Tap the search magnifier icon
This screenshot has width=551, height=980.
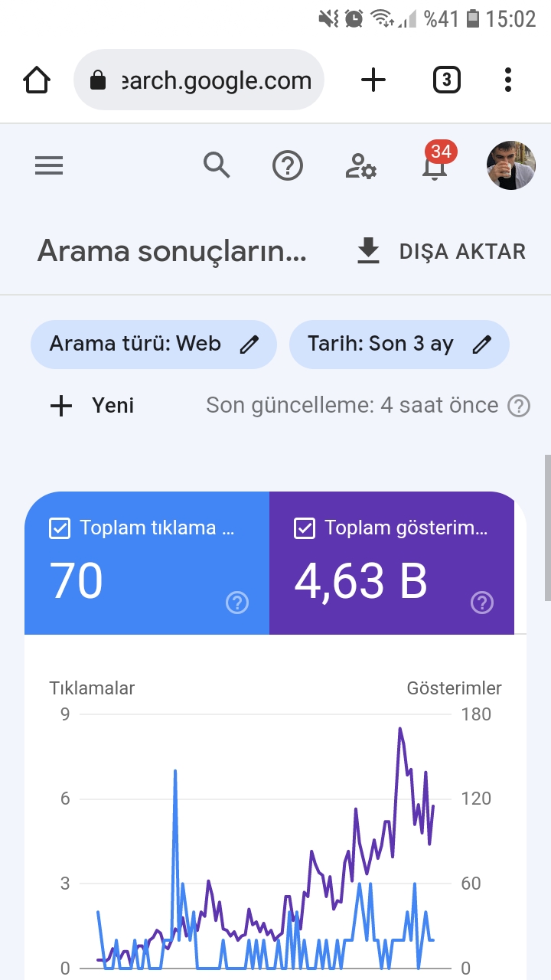coord(217,165)
